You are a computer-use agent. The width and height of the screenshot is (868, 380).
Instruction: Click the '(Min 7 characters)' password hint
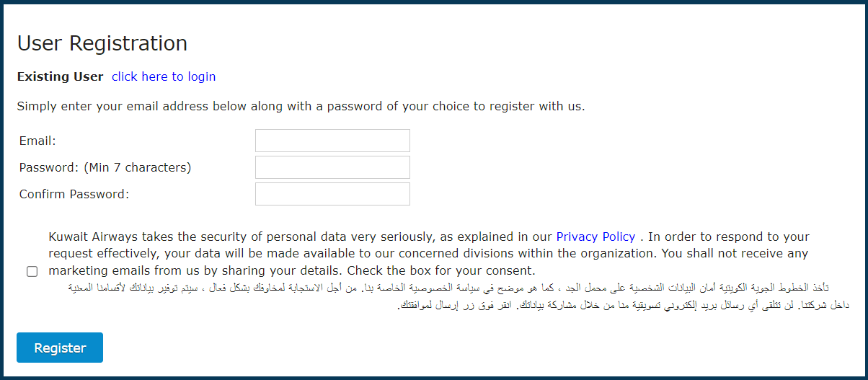coord(137,167)
